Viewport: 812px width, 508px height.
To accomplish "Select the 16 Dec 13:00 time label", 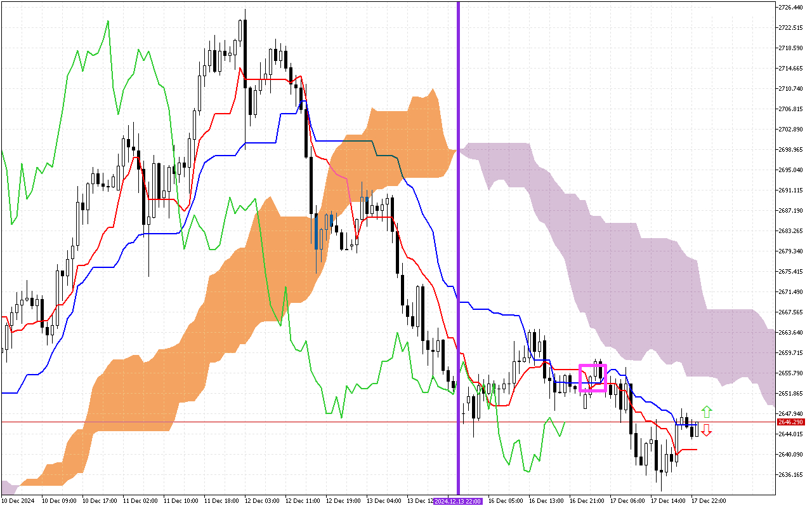I will [x=546, y=501].
